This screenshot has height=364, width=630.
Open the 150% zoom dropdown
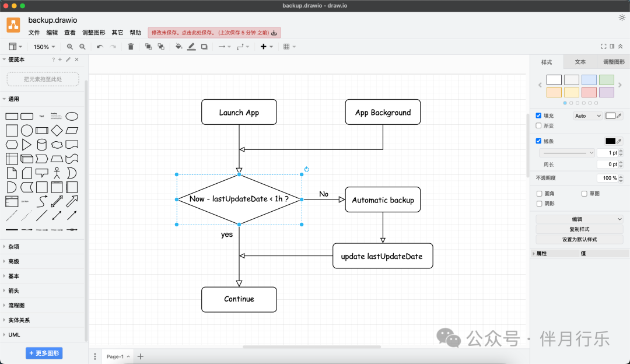(x=44, y=47)
